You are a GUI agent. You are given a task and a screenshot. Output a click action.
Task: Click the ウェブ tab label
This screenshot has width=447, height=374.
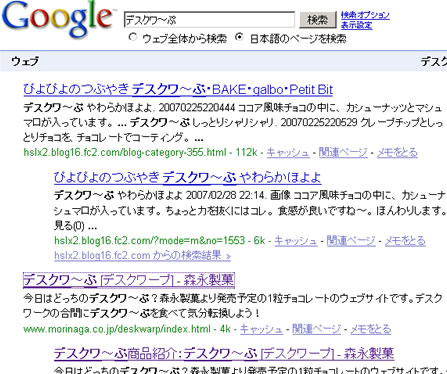pos(25,61)
